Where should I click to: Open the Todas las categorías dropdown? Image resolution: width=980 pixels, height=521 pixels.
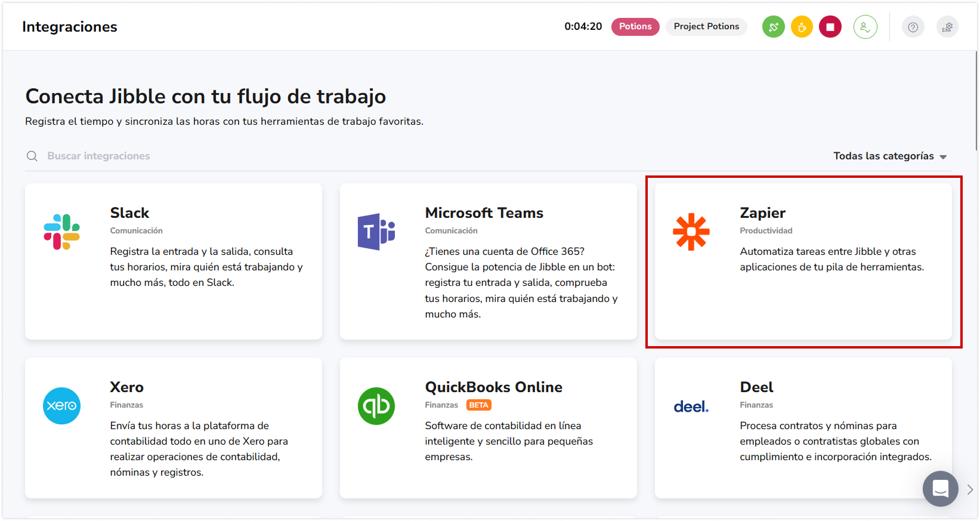(x=890, y=156)
